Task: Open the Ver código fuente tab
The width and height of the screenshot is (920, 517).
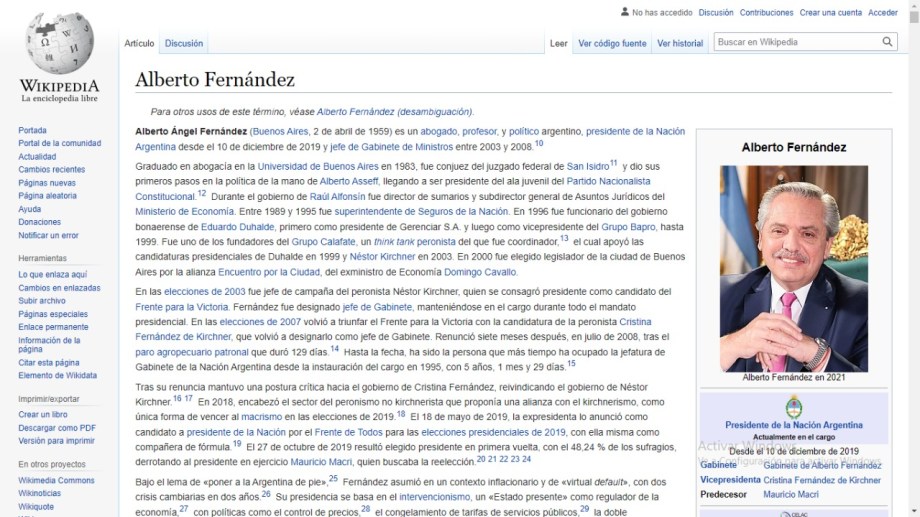Action: click(x=612, y=43)
